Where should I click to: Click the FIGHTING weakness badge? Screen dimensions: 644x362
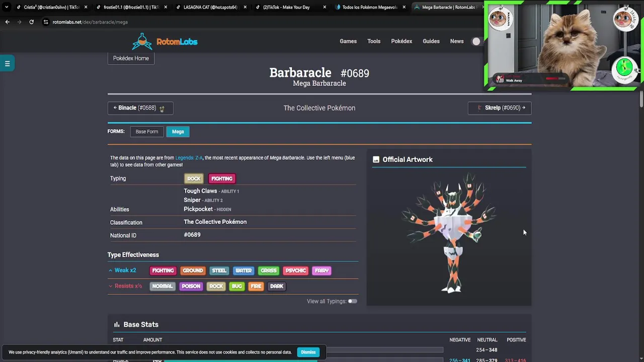(x=163, y=270)
